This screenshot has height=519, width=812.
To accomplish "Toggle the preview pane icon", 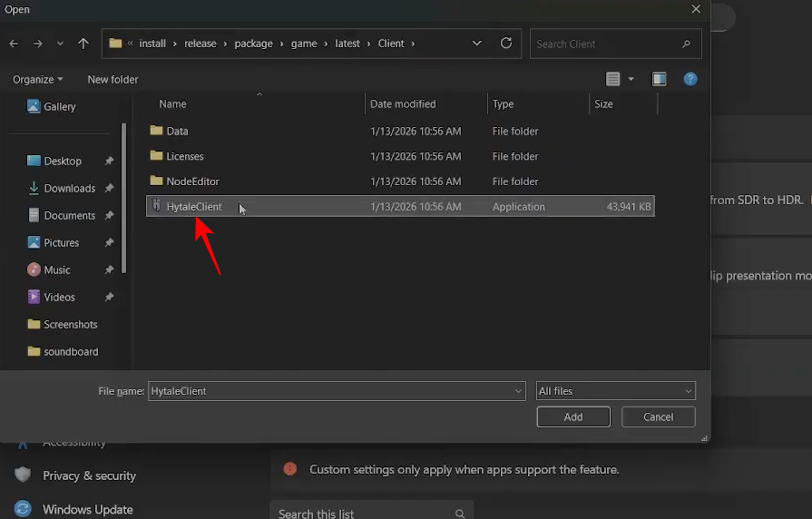I will click(x=660, y=79).
